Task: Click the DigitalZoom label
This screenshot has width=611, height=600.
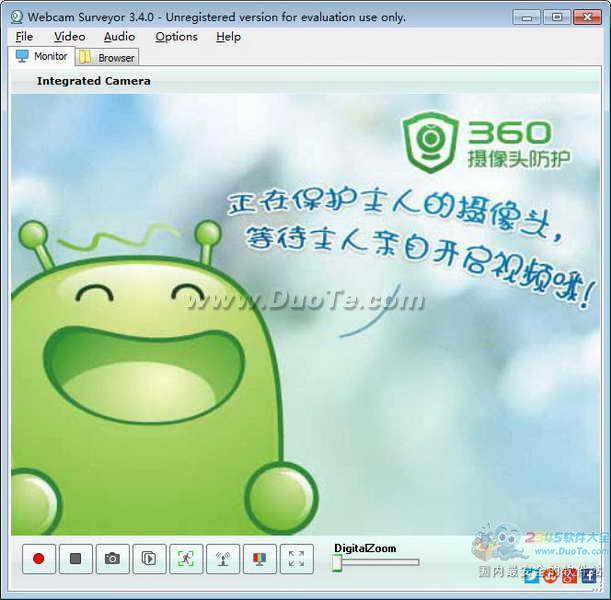Action: click(x=365, y=548)
